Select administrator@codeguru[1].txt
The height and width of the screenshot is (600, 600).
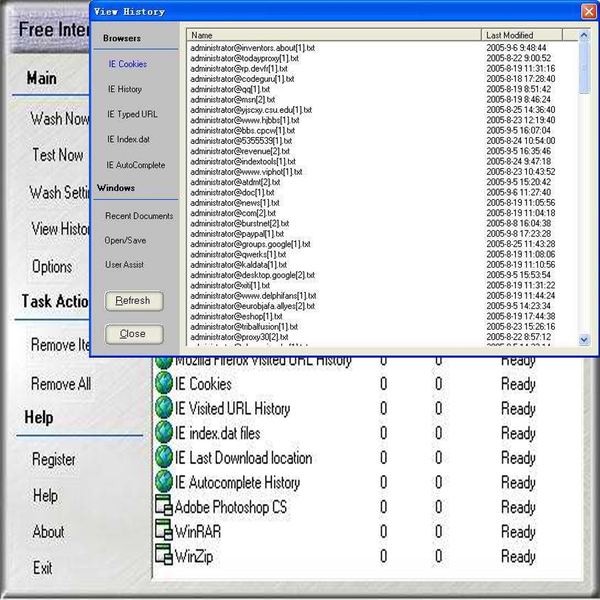[242, 79]
